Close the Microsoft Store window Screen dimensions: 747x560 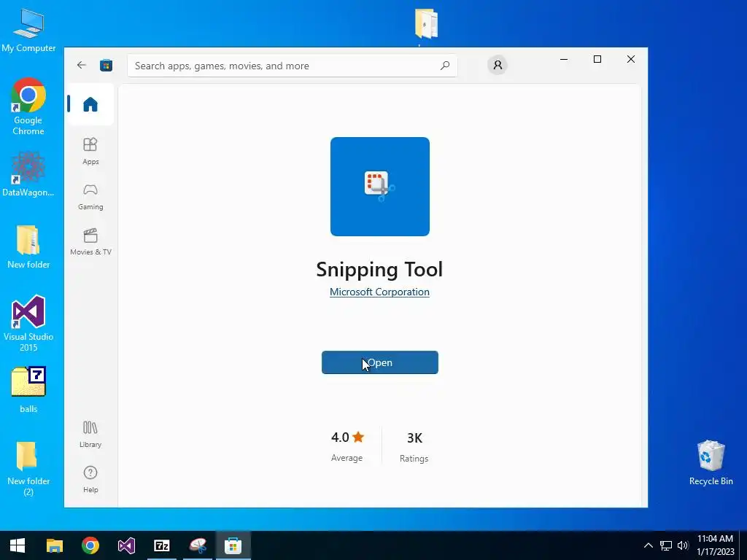coord(631,60)
